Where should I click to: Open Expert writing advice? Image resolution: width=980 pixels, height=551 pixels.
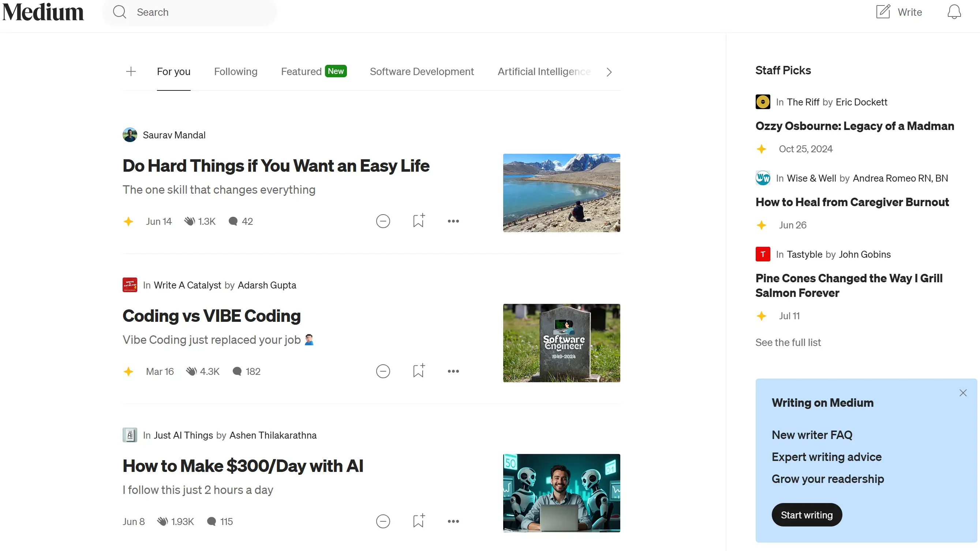(826, 457)
